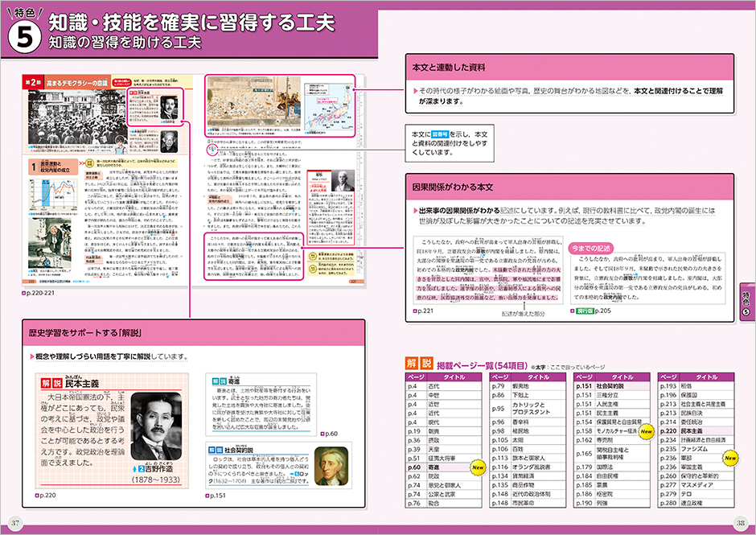This screenshot has width=756, height=535.
Task: Click the callout box about 図番号
Action: (450, 143)
